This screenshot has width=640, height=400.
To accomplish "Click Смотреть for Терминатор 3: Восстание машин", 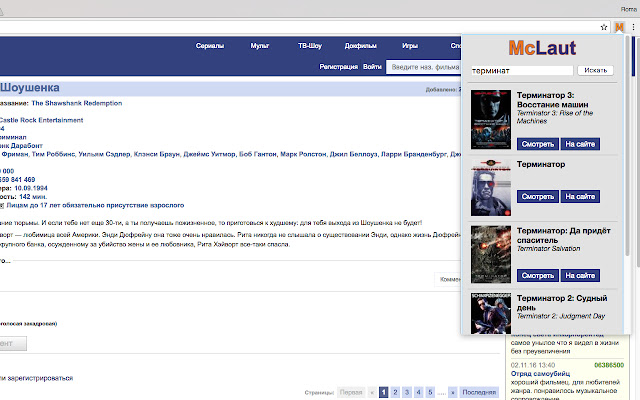I will pos(538,144).
